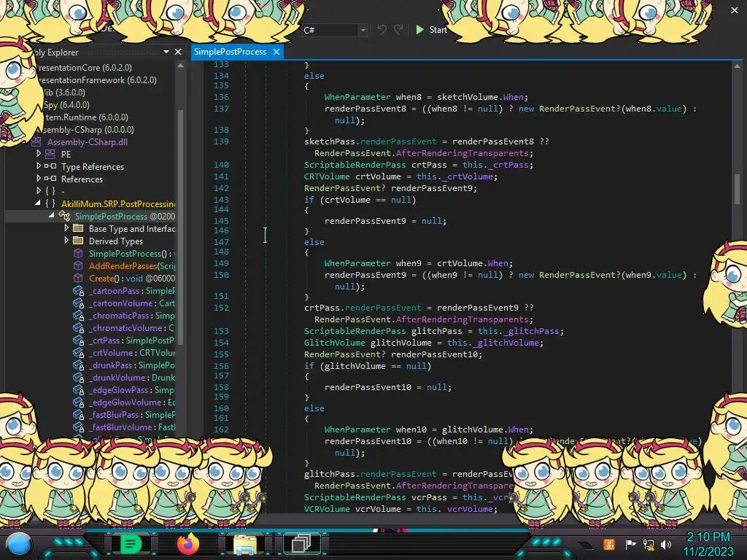Image resolution: width=747 pixels, height=560 pixels.
Task: Select the Assembly-CSharp.dll tree item
Action: tap(88, 142)
